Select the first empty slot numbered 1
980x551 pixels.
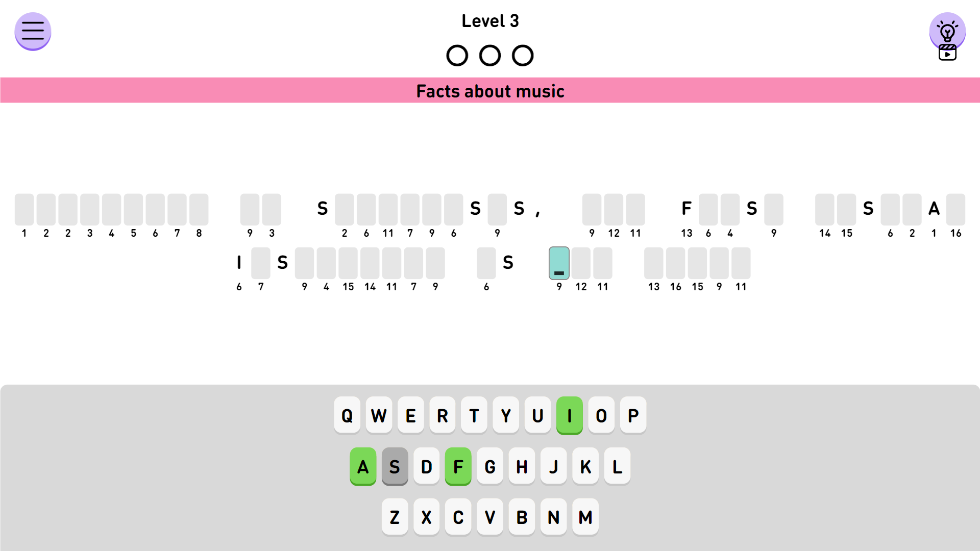tap(24, 210)
